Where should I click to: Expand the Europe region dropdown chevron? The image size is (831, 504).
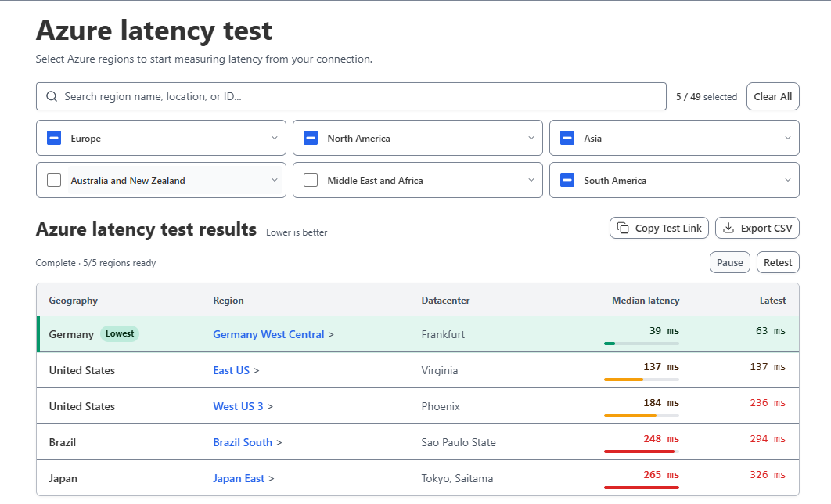(275, 138)
